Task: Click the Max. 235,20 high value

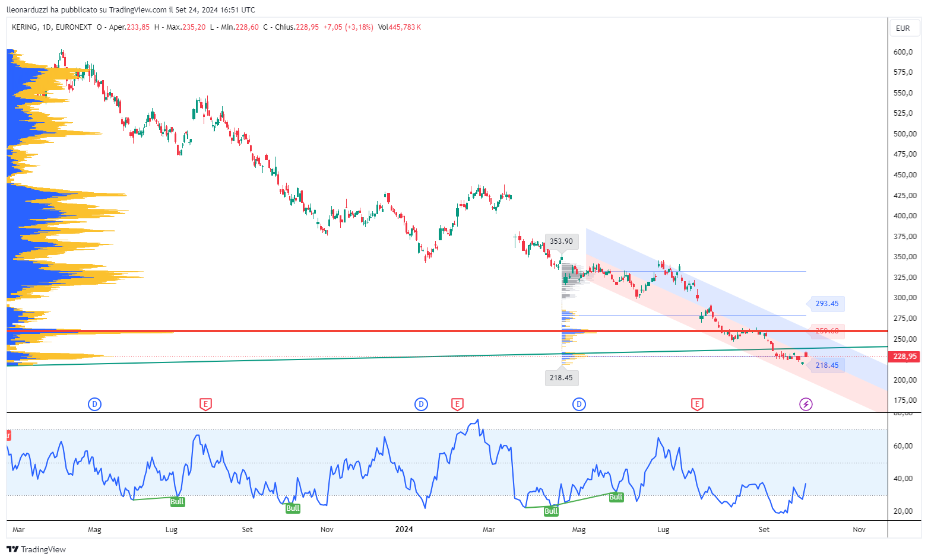Action: click(186, 27)
